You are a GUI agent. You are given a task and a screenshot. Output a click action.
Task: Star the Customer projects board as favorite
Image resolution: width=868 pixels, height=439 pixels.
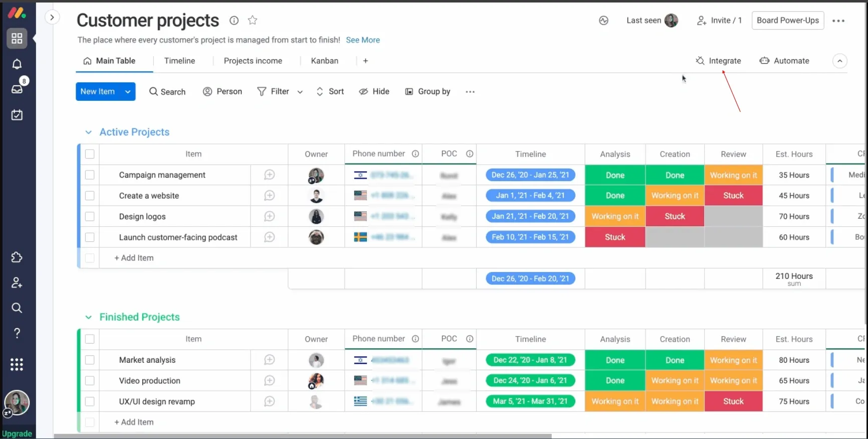[x=253, y=21]
